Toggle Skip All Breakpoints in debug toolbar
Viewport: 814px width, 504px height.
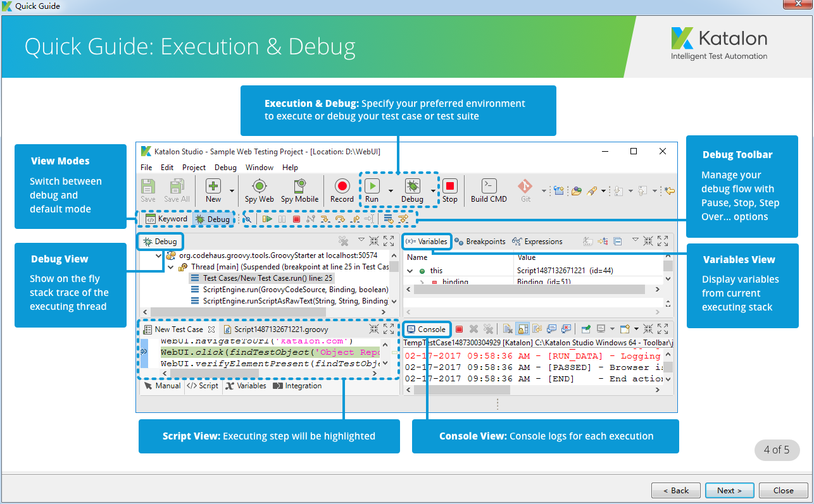[x=247, y=219]
